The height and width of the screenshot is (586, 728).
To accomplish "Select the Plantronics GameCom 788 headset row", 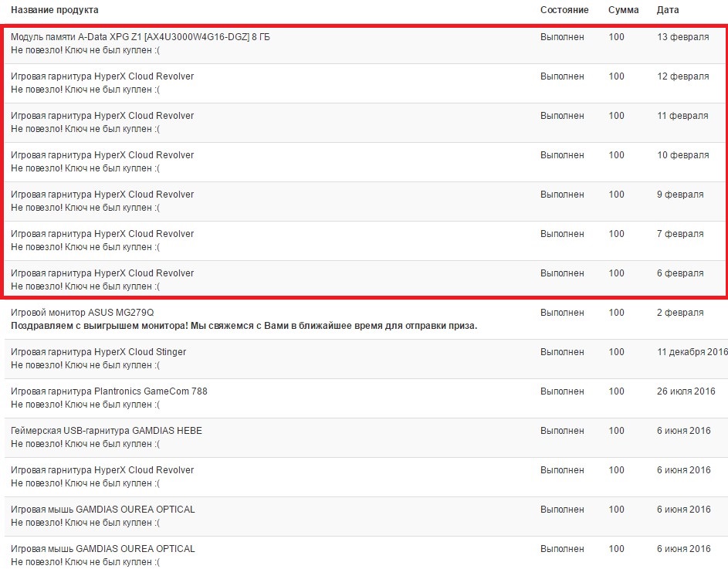I will click(109, 391).
